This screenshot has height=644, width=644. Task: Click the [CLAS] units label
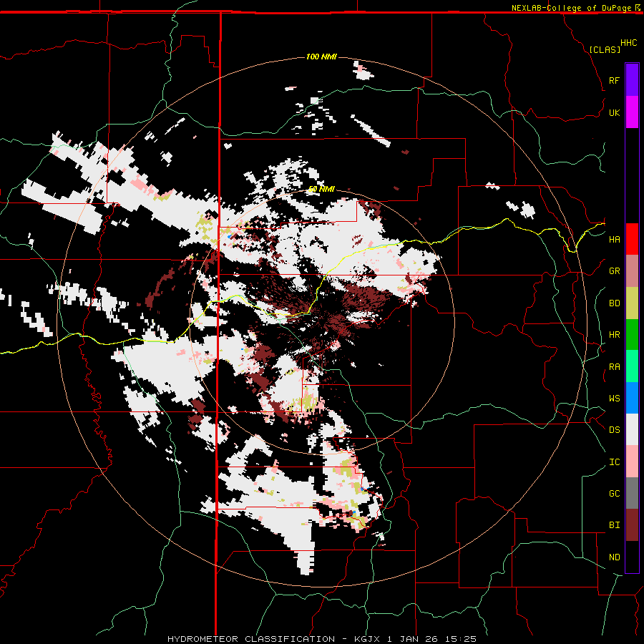point(605,49)
